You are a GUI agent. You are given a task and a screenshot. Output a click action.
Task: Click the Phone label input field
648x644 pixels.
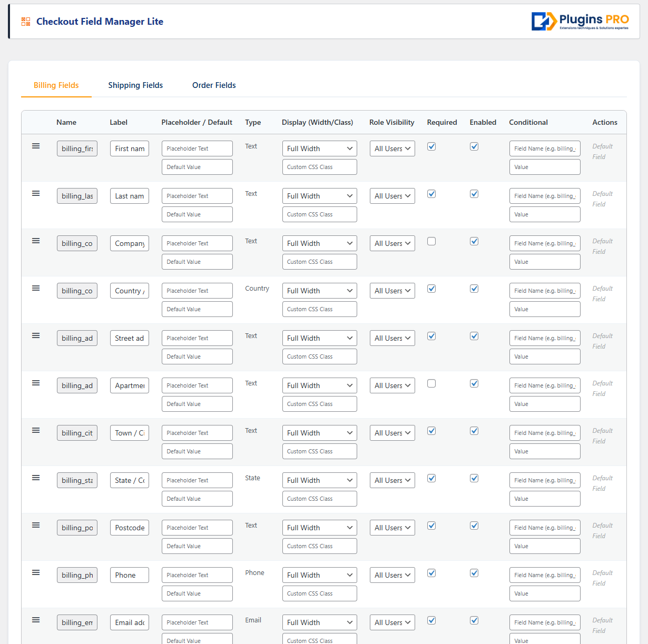click(129, 575)
